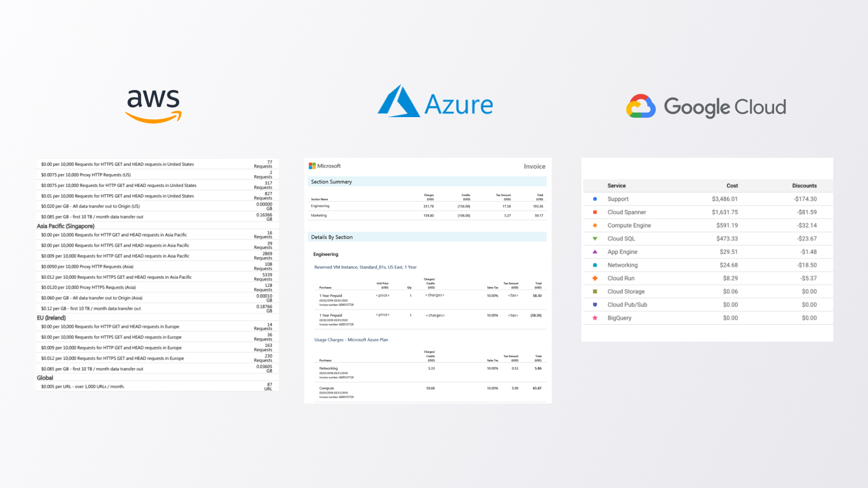Click the Section Summary heading
The width and height of the screenshot is (868, 488).
pyautogui.click(x=331, y=182)
